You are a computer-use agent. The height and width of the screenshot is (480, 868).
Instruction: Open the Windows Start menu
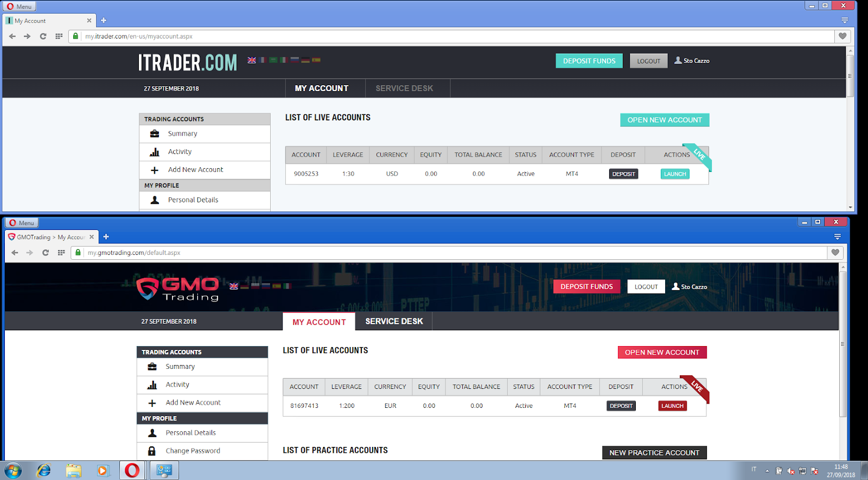point(14,470)
